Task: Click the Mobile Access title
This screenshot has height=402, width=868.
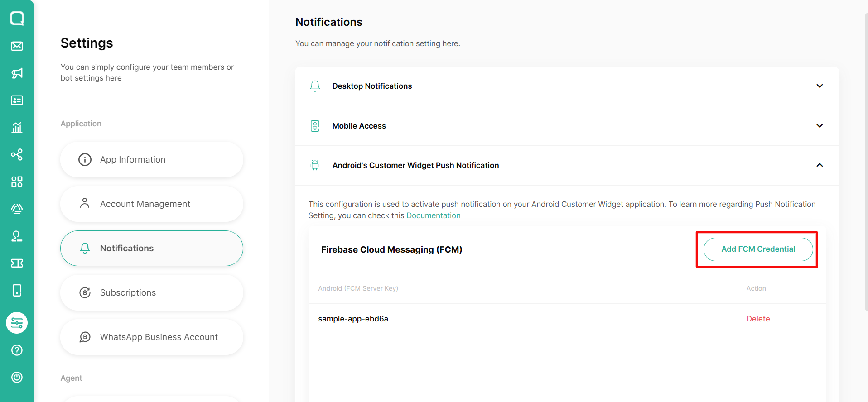Action: (x=359, y=126)
